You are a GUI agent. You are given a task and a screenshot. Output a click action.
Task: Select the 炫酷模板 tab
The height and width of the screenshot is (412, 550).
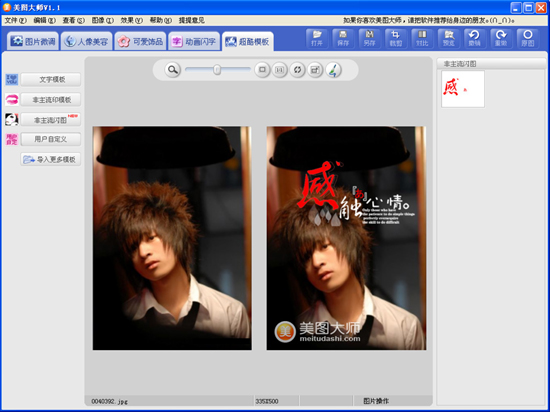pos(248,41)
